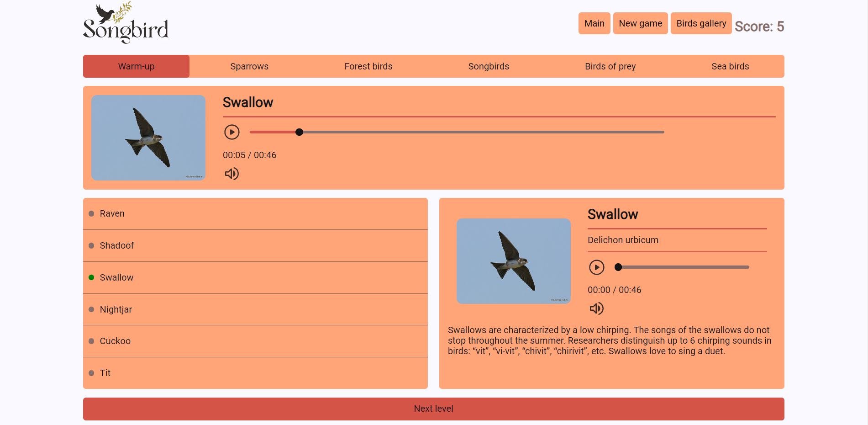Play the main Swallow audio track
This screenshot has width=868, height=425.
(x=231, y=132)
